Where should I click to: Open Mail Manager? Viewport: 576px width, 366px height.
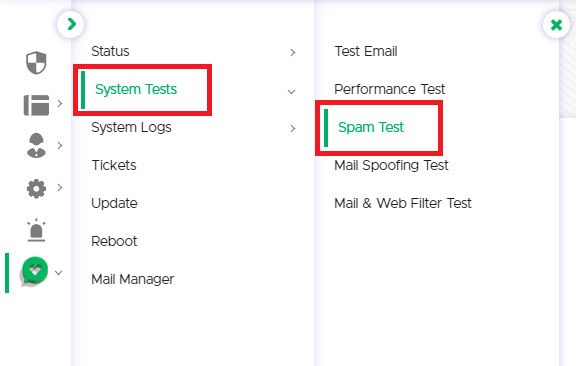coord(133,279)
